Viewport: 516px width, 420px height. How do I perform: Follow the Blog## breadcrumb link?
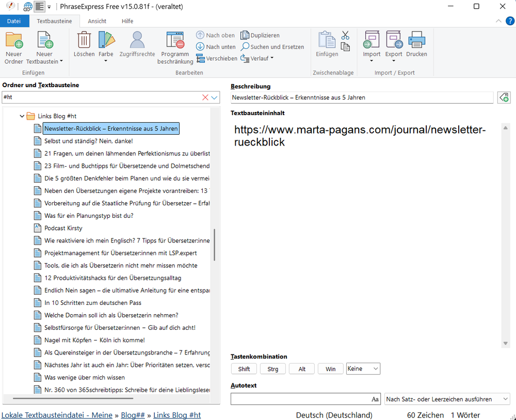133,415
